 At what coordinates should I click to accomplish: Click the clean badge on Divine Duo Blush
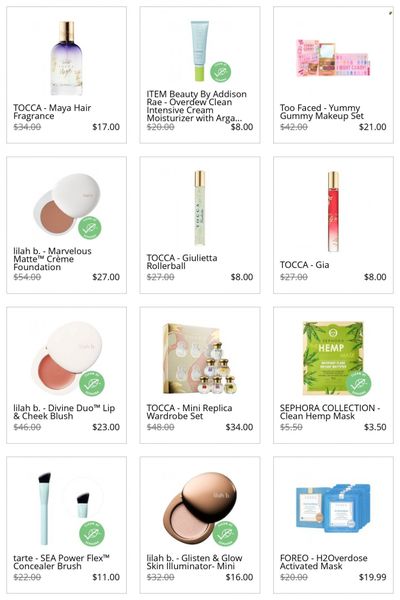pyautogui.click(x=91, y=384)
